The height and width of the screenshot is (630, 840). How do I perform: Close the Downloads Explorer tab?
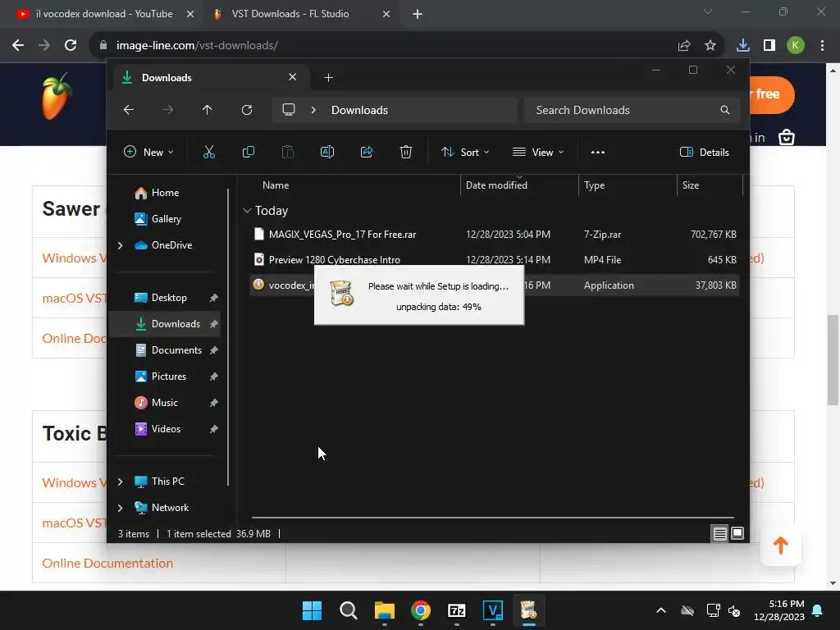[x=293, y=77]
